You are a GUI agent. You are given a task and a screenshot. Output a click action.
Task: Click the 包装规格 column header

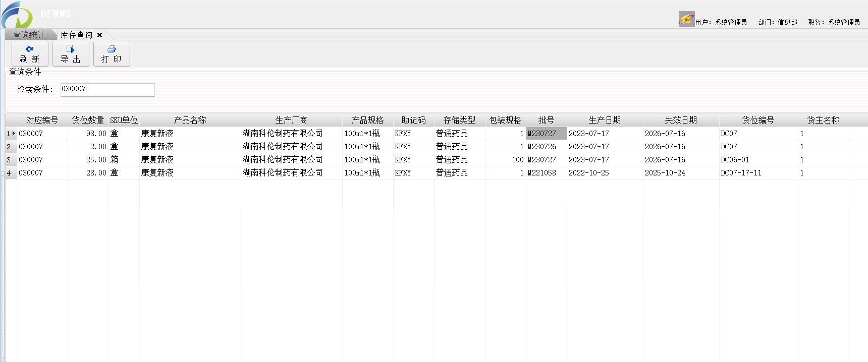[x=505, y=120]
